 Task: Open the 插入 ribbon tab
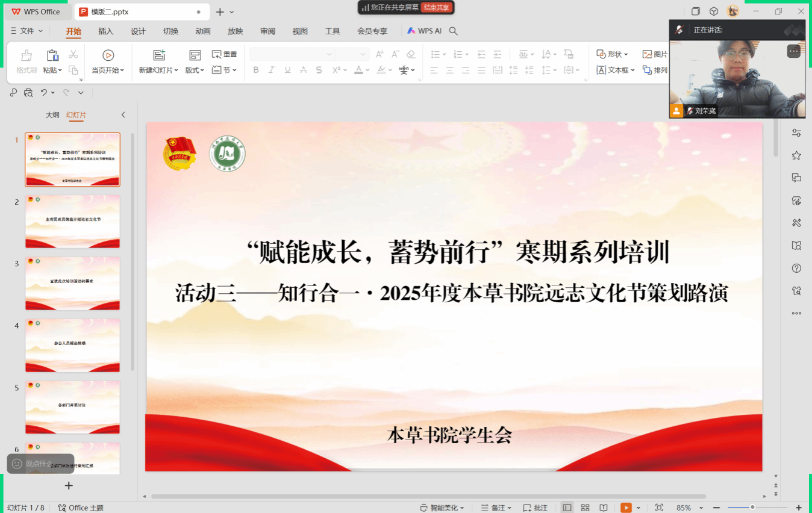[x=106, y=31]
